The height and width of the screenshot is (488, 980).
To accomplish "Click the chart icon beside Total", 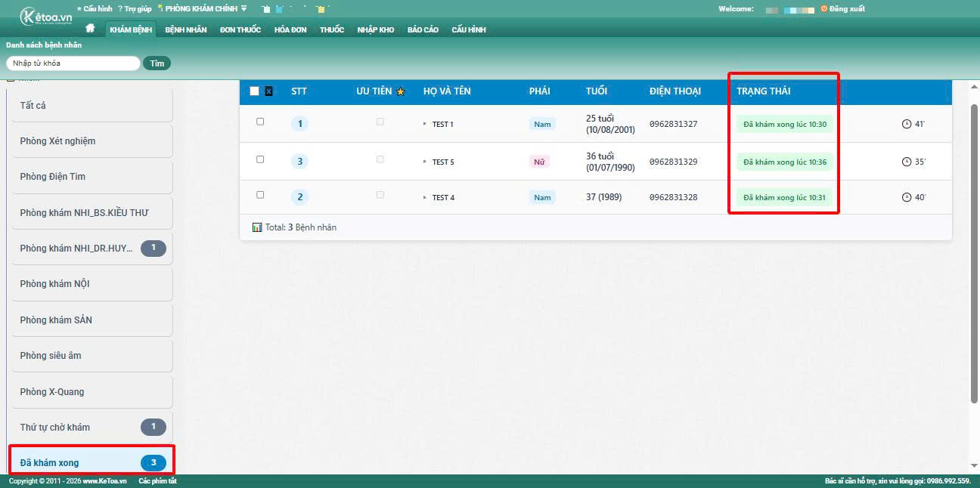I will tap(257, 227).
